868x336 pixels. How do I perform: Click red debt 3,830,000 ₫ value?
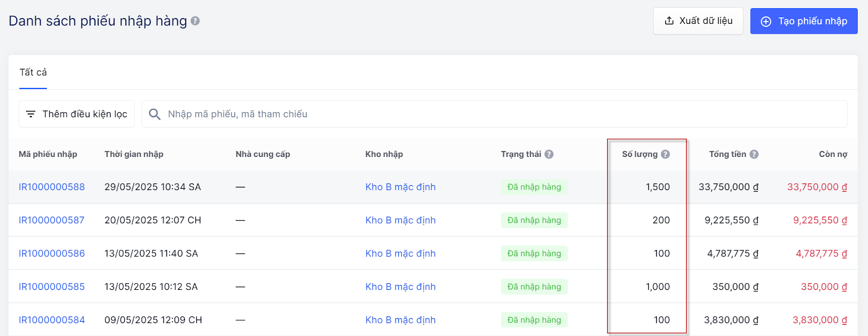[820, 320]
